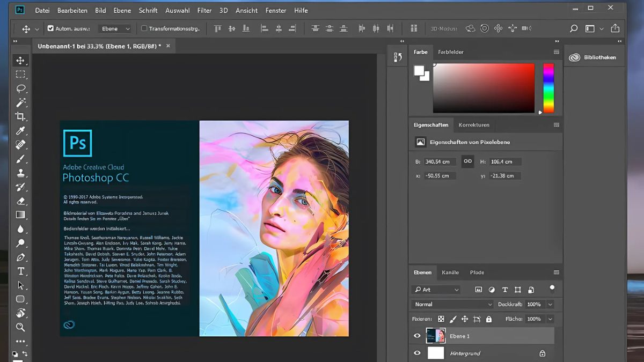Open the Fläche slider arrow

click(550, 319)
